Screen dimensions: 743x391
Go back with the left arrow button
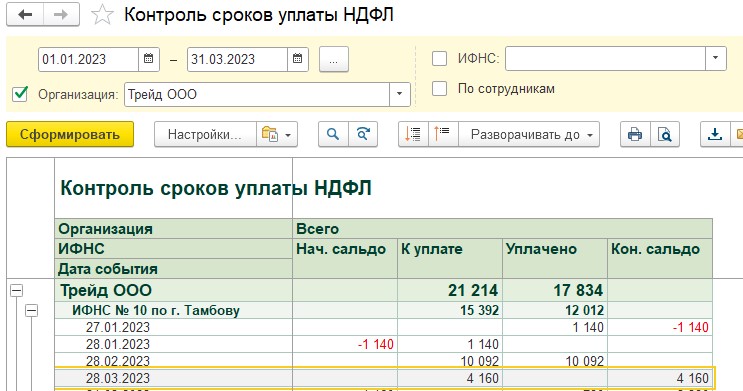[x=25, y=15]
